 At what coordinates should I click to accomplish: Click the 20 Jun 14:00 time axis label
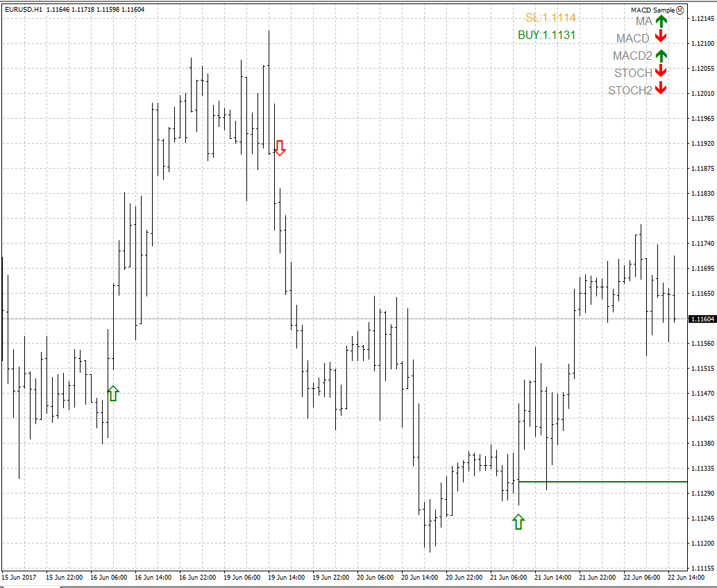[x=419, y=577]
